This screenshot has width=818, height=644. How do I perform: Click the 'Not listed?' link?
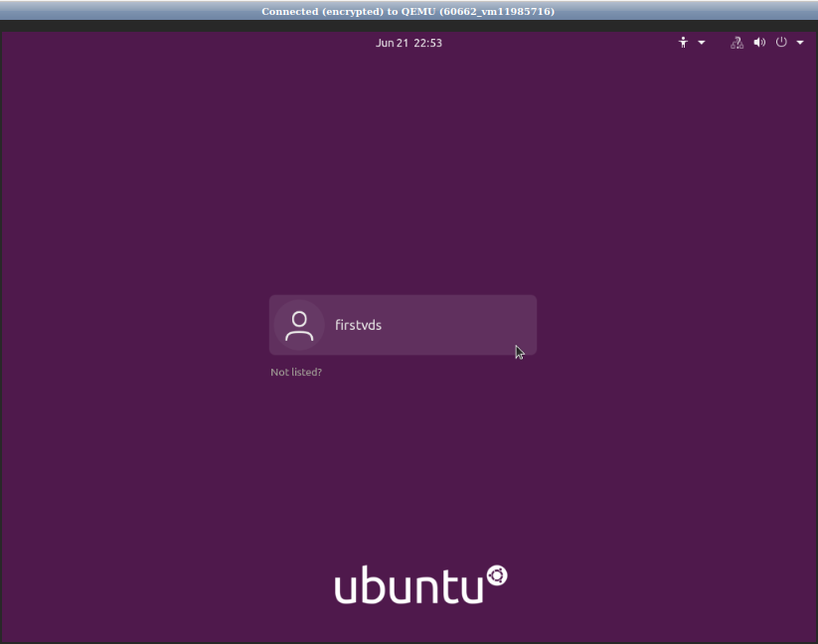point(296,372)
